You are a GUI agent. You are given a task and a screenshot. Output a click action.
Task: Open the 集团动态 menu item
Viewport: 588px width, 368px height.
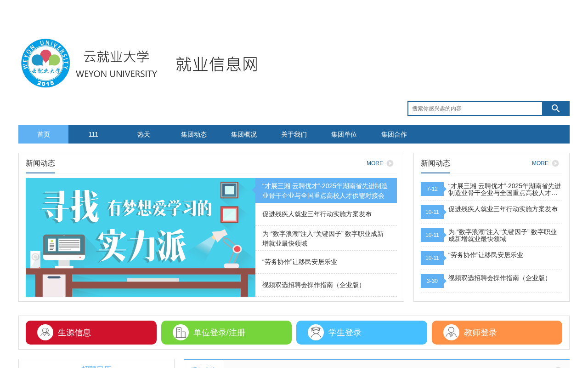click(x=194, y=134)
